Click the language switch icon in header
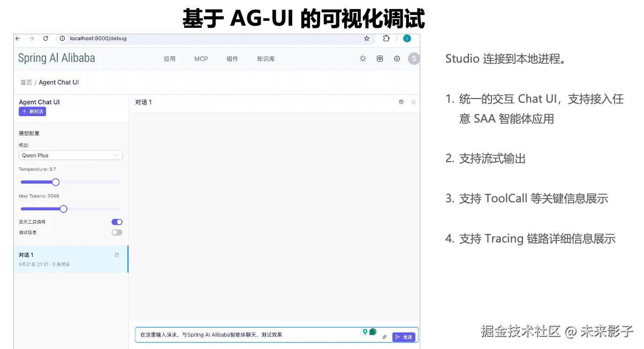 [x=380, y=59]
